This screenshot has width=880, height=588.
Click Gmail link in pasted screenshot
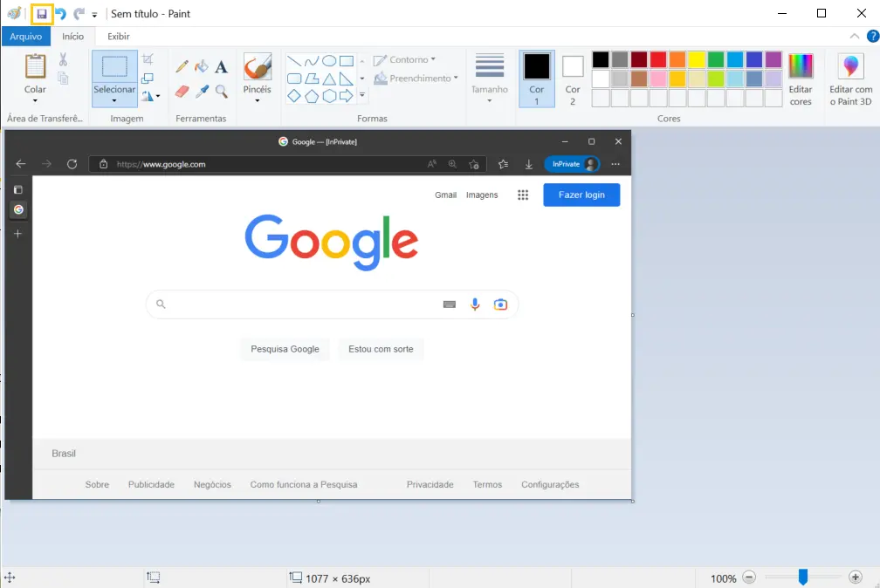pos(445,195)
